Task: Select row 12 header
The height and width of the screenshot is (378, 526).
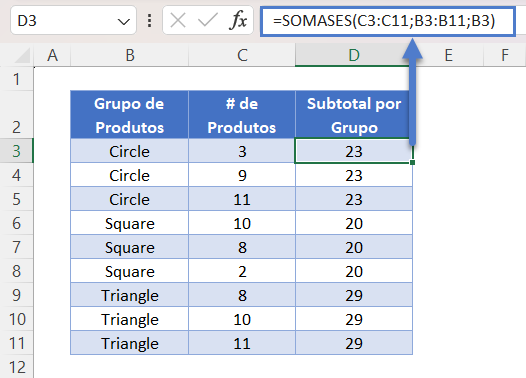Action: tap(16, 367)
